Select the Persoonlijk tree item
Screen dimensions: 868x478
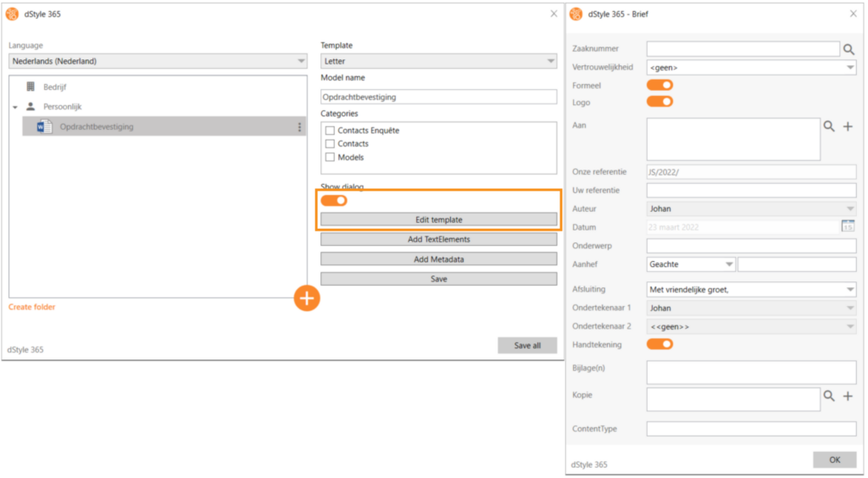(x=63, y=107)
